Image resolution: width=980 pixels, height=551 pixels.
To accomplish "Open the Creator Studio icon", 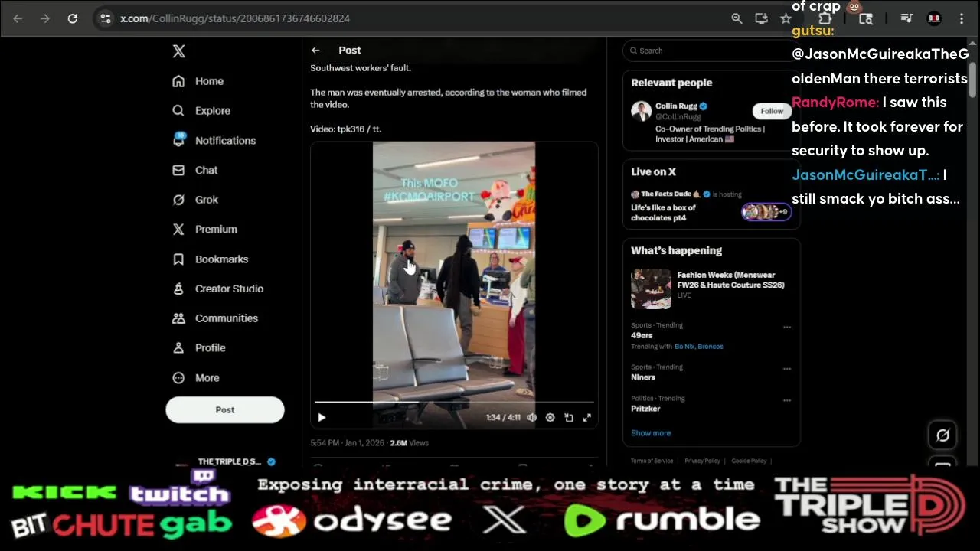I will pyautogui.click(x=178, y=289).
